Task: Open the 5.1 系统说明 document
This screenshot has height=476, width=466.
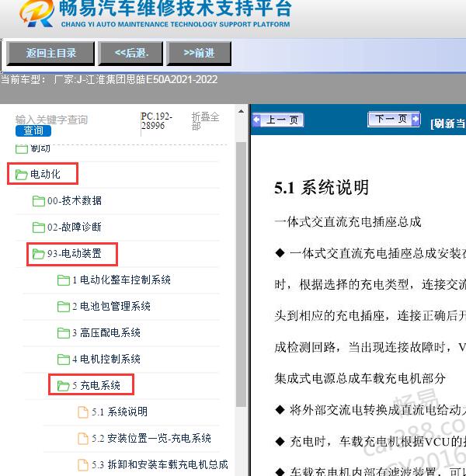Action: tap(120, 412)
